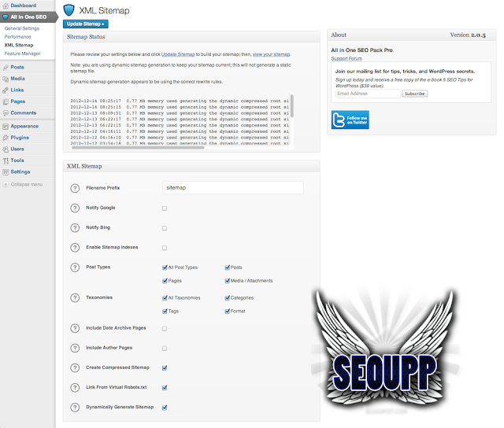This screenshot has height=428, width=504.
Task: Open the Support Forum link
Action: 346,59
